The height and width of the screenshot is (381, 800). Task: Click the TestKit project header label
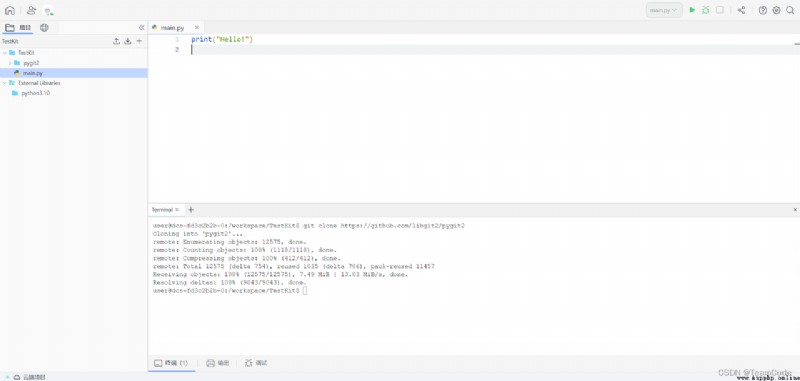coord(10,41)
